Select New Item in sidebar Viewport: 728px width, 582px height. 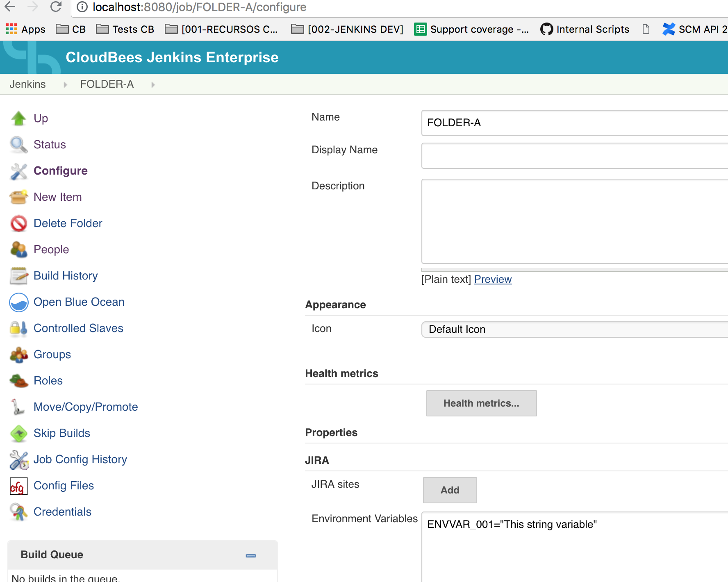[58, 197]
